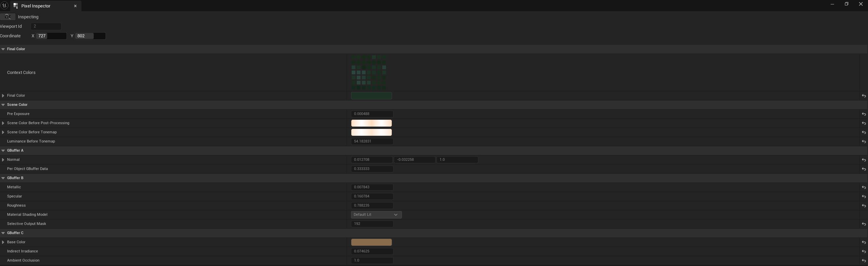
Task: Reset Scene Color Before Tonemap value
Action: 864,132
